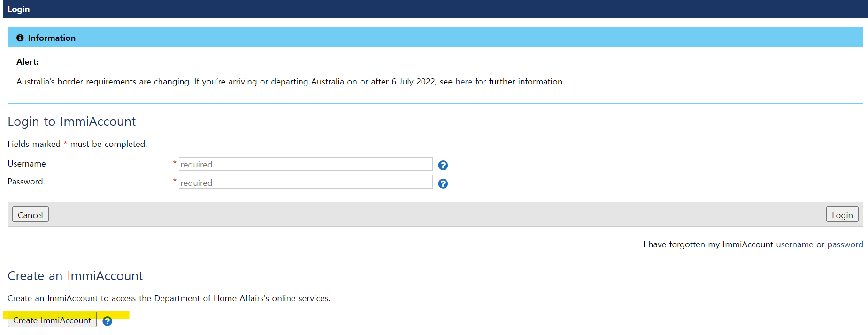
Task: Click the help icon beside Username field
Action: 443,165
